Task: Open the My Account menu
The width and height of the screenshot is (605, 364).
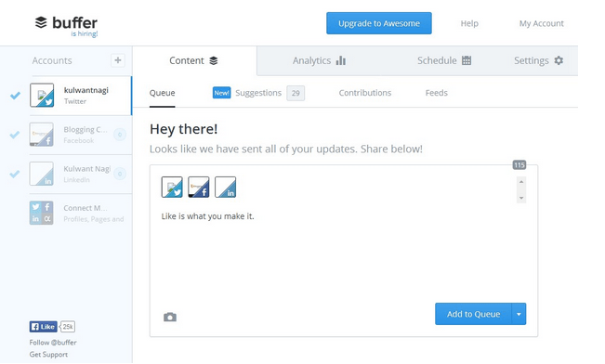Action: coord(541,23)
